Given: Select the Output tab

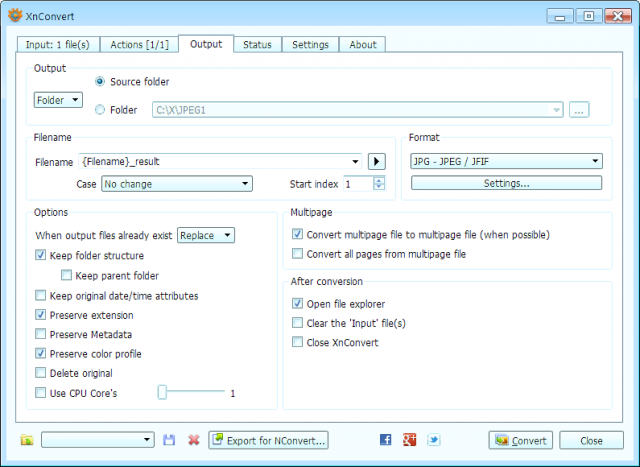Looking at the screenshot, I should click(x=206, y=44).
